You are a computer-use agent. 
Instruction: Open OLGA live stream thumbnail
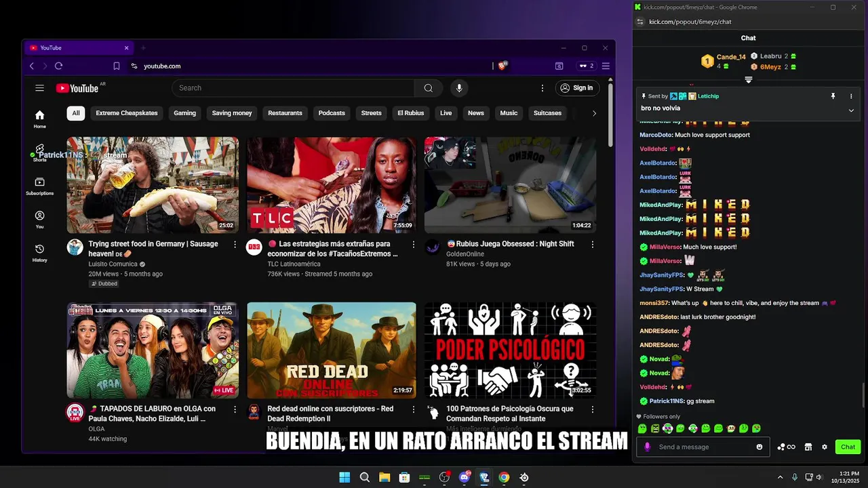click(153, 350)
